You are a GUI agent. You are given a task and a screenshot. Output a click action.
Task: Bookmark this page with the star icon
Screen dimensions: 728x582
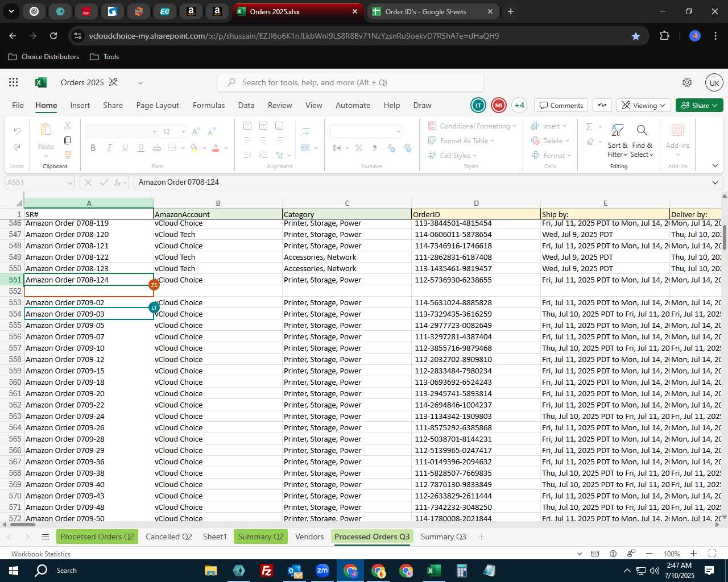click(636, 36)
